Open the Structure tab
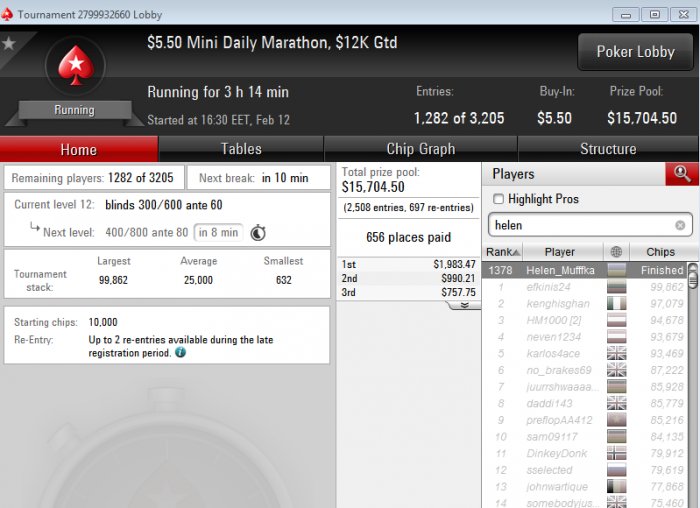 tap(608, 149)
